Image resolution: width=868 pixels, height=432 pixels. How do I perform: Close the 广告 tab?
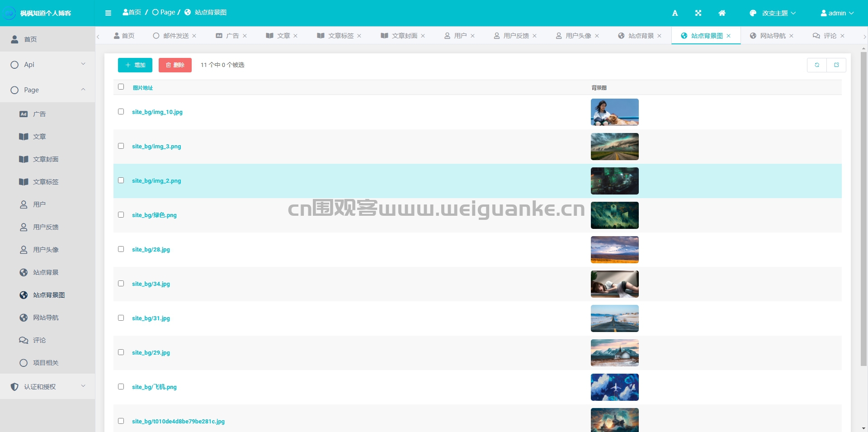245,36
